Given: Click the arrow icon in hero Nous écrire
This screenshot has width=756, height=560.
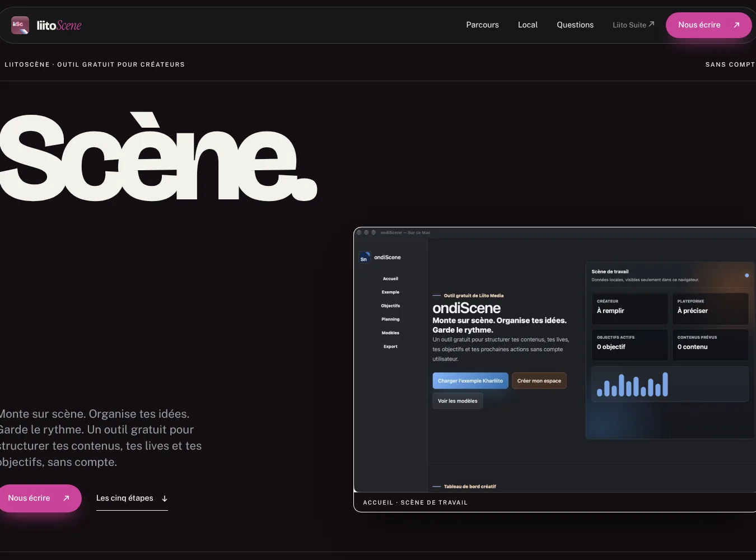Looking at the screenshot, I should [x=66, y=498].
